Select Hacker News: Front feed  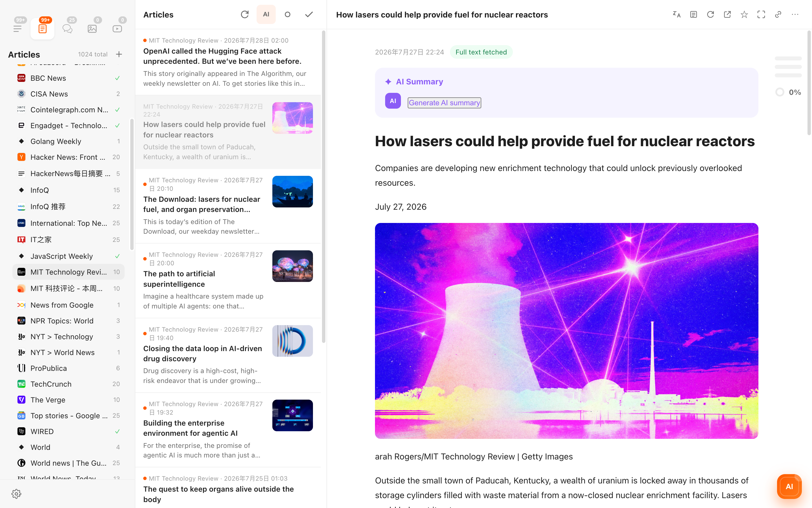pyautogui.click(x=69, y=157)
